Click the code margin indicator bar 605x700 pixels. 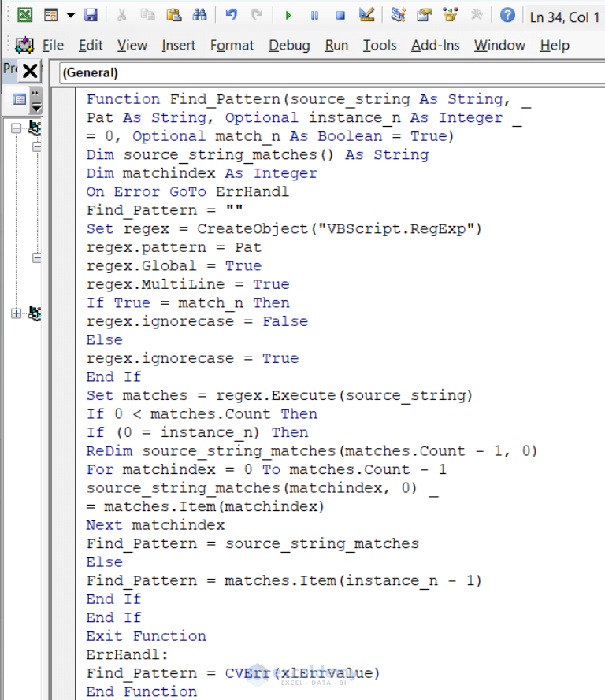63,394
